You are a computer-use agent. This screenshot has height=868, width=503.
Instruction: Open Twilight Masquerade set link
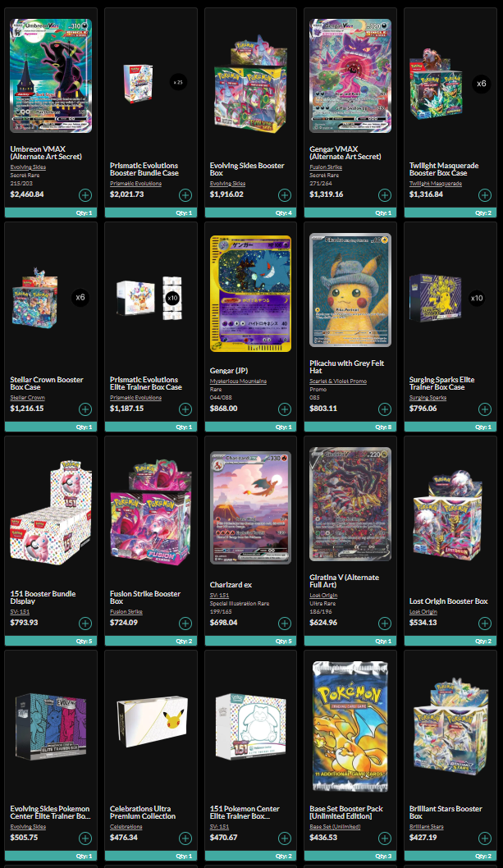[x=436, y=184]
